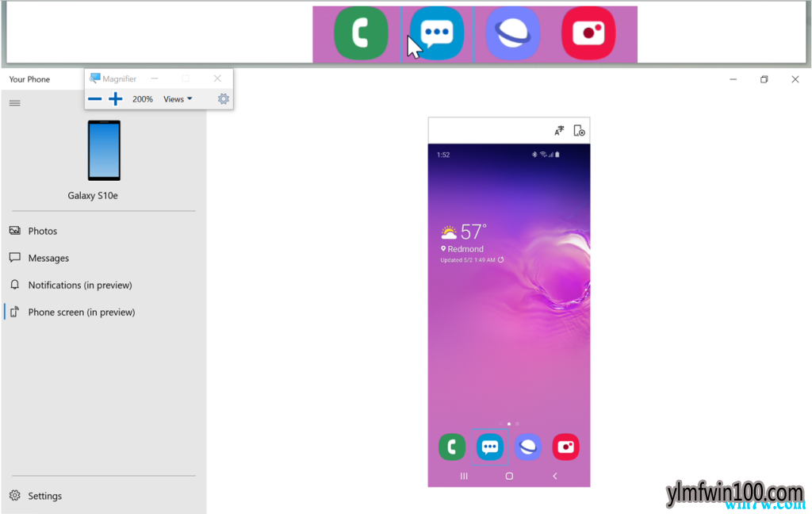Tap the phone battery status icon
Screen dimensions: 812x514
(x=557, y=155)
